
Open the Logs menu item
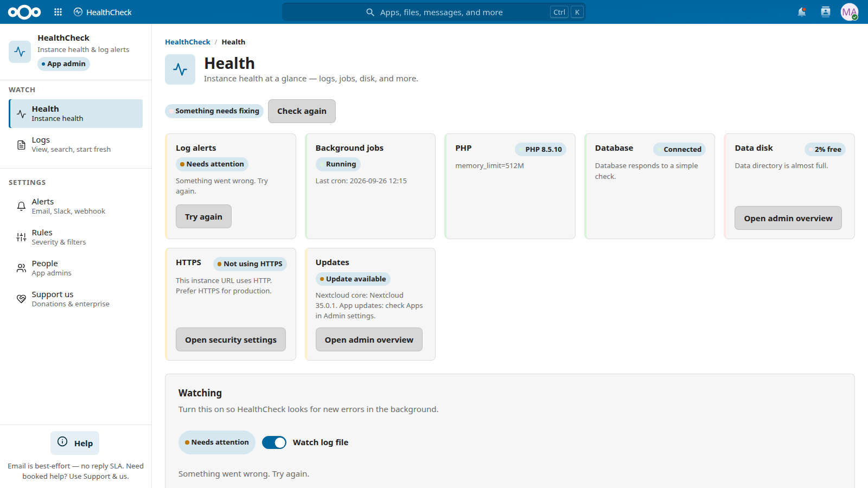[76, 144]
